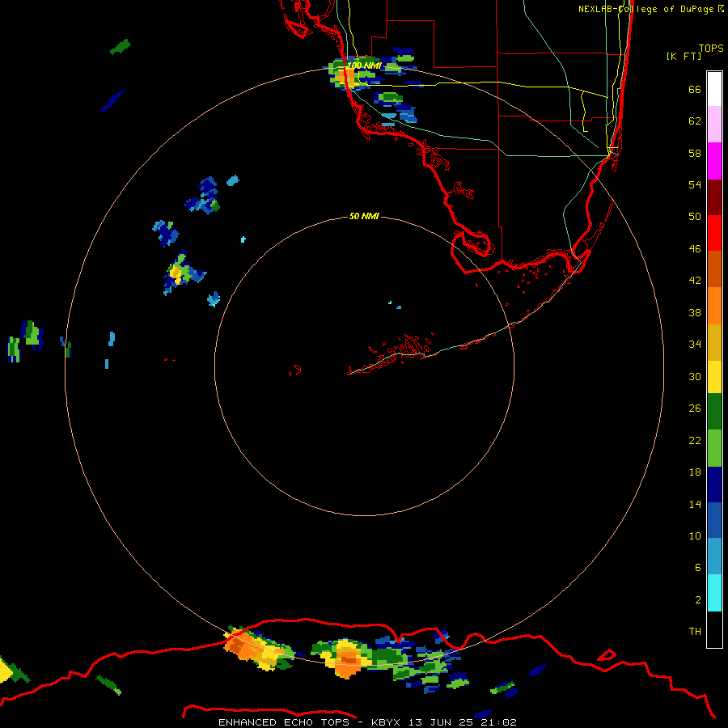This screenshot has height=728, width=728.
Task: Pick the 54 scale value
Action: pos(695,184)
